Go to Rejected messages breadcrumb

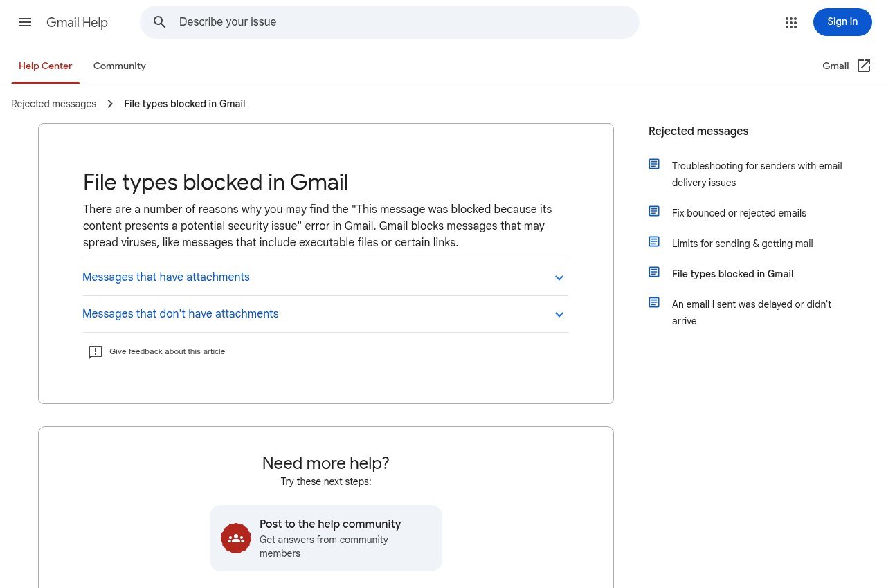53,104
